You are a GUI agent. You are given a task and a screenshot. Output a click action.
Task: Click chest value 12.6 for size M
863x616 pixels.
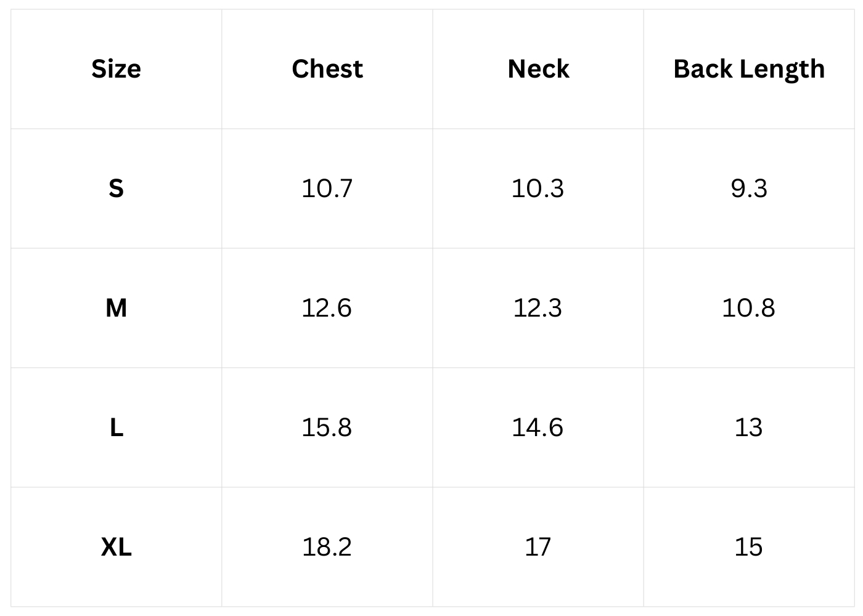[327, 307]
